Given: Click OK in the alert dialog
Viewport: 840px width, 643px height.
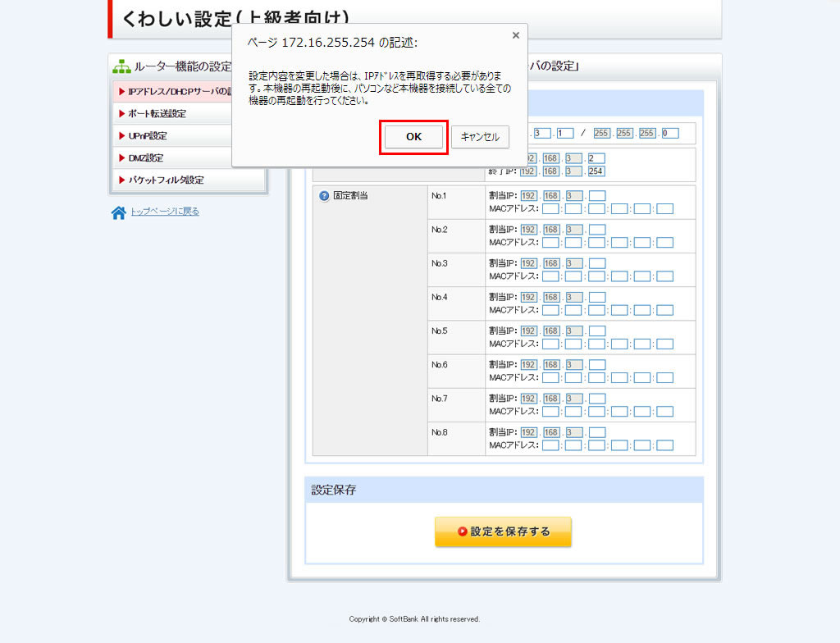Looking at the screenshot, I should (413, 137).
